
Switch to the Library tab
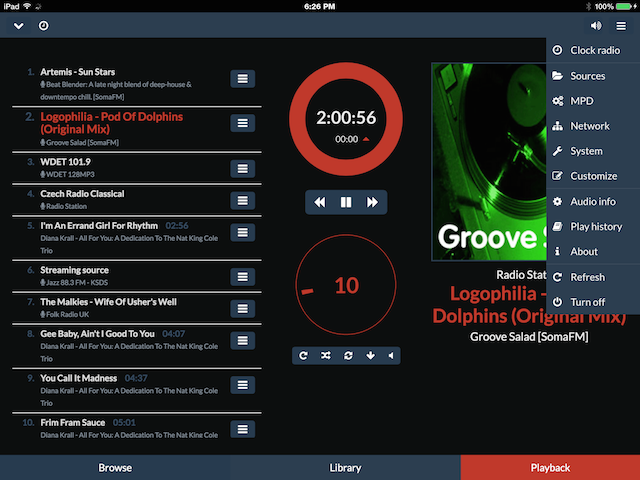(345, 468)
